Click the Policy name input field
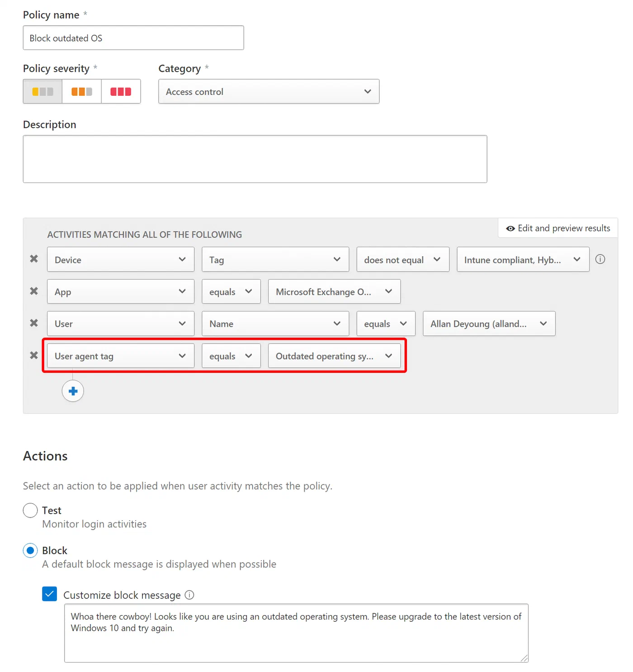633x672 pixels. click(x=133, y=38)
